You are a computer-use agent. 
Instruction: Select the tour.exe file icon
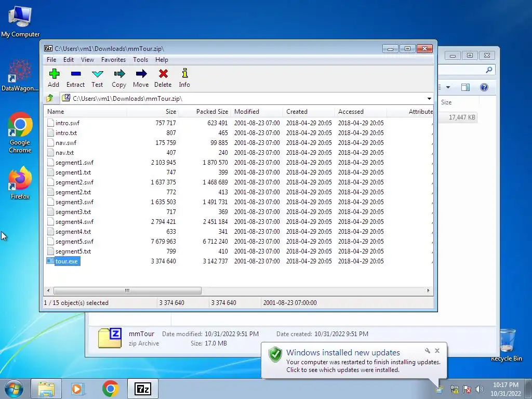click(50, 261)
